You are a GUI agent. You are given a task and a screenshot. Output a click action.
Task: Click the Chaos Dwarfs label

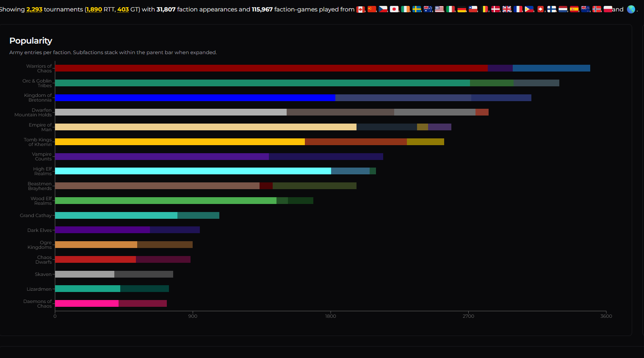click(44, 260)
